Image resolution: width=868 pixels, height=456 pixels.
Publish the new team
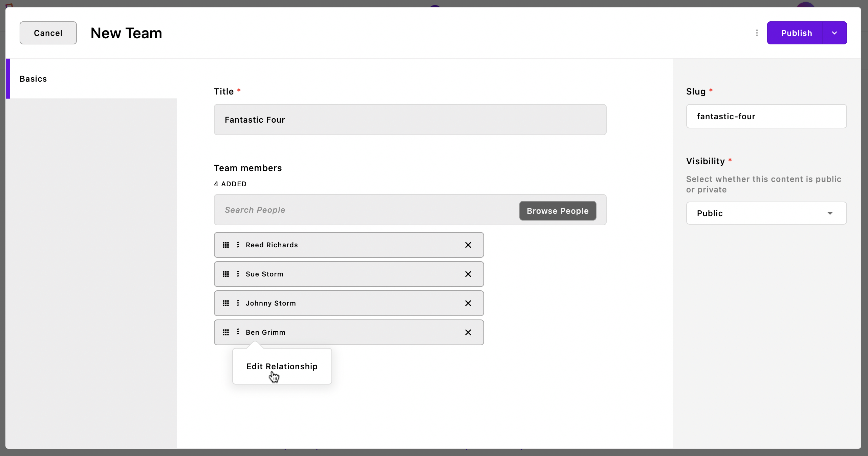point(796,33)
